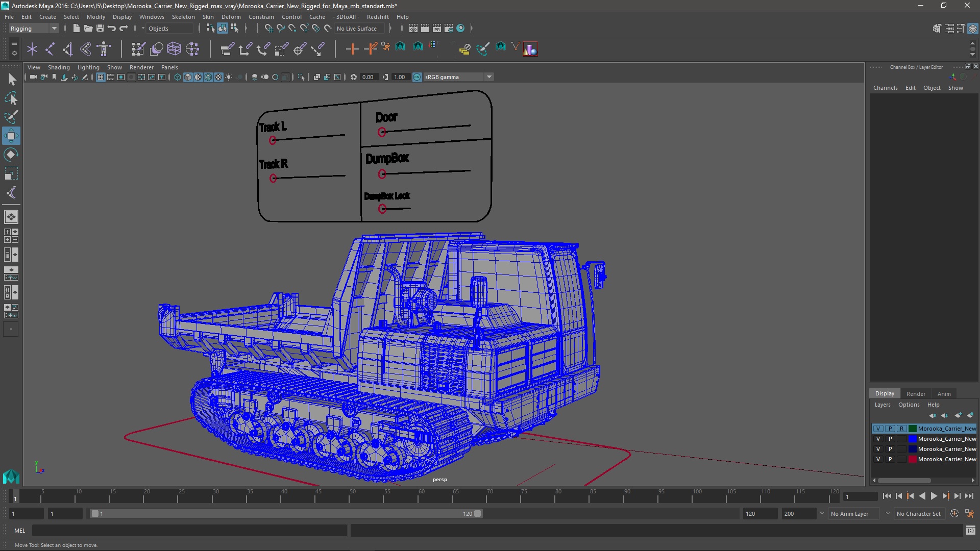The width and height of the screenshot is (980, 551).
Task: Apply the Parent constraint shelf icon
Action: (x=227, y=49)
